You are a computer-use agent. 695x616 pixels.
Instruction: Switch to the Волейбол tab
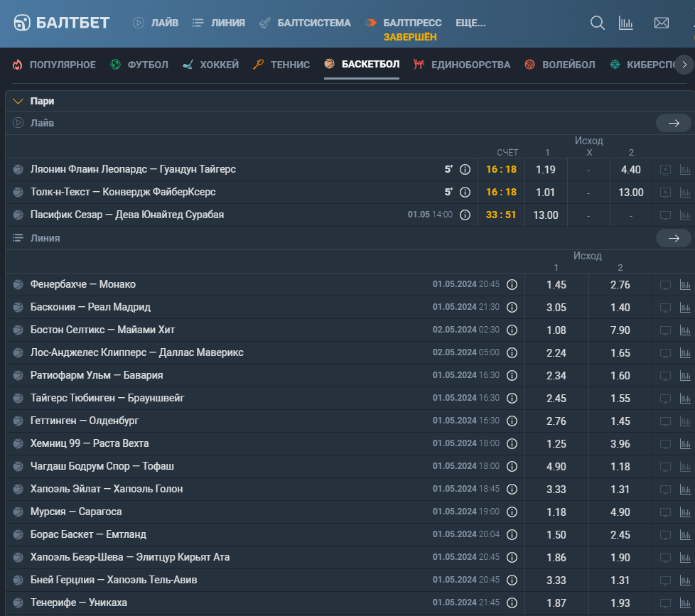coord(560,65)
